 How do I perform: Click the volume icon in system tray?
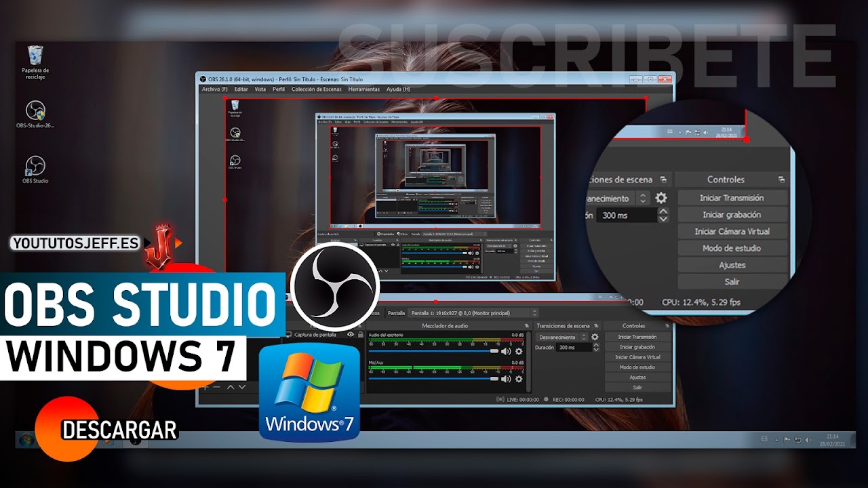click(x=810, y=440)
